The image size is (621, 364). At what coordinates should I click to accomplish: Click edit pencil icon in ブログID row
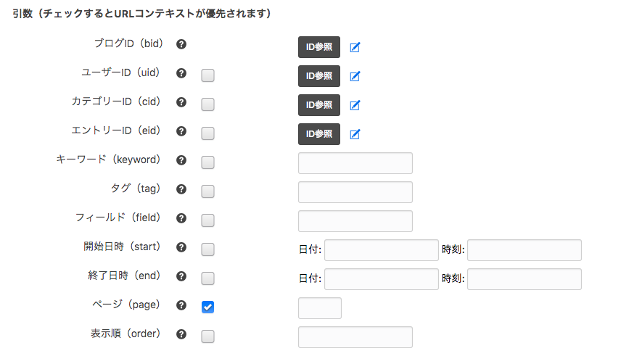coord(355,48)
